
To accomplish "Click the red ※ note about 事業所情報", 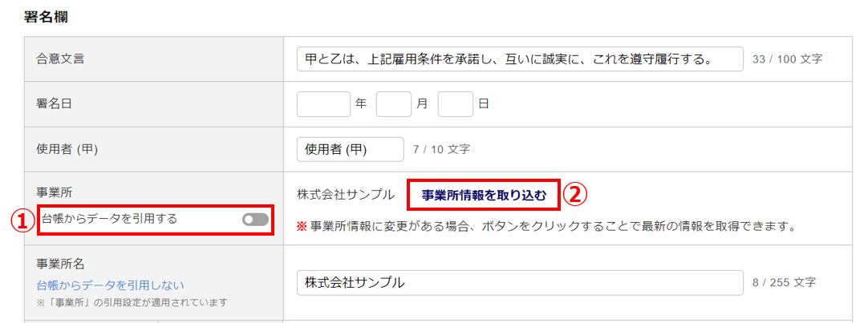I will click(x=546, y=227).
